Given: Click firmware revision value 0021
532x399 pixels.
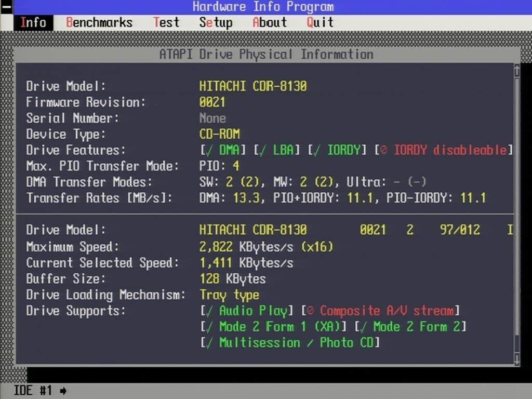Looking at the screenshot, I should click(212, 102).
